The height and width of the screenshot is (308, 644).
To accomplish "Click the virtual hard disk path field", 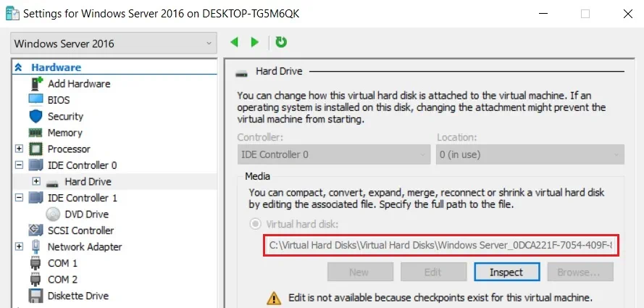I will click(440, 246).
